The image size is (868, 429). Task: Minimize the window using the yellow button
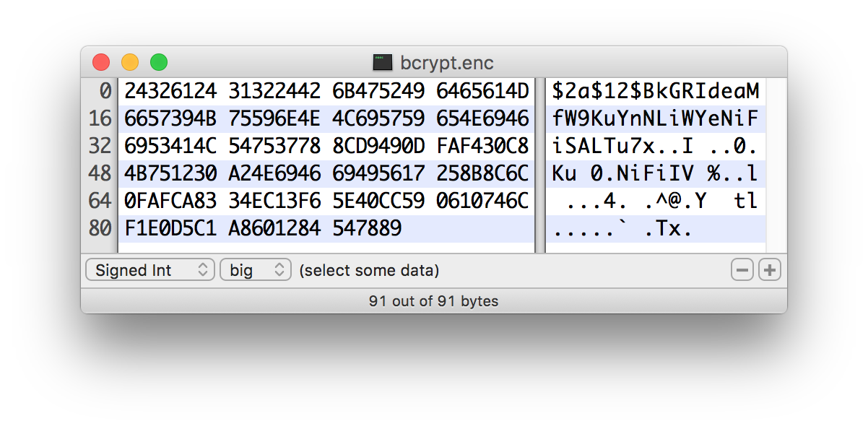coord(130,63)
